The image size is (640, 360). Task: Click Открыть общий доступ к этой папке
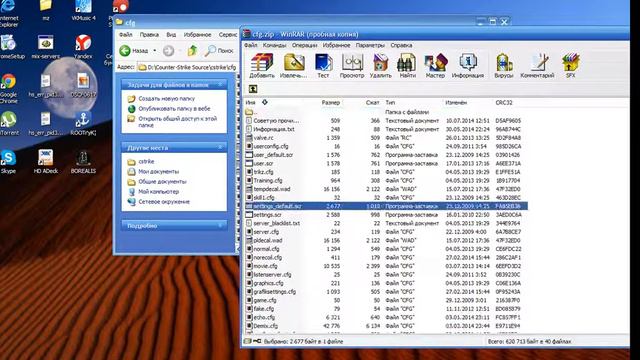(x=178, y=122)
